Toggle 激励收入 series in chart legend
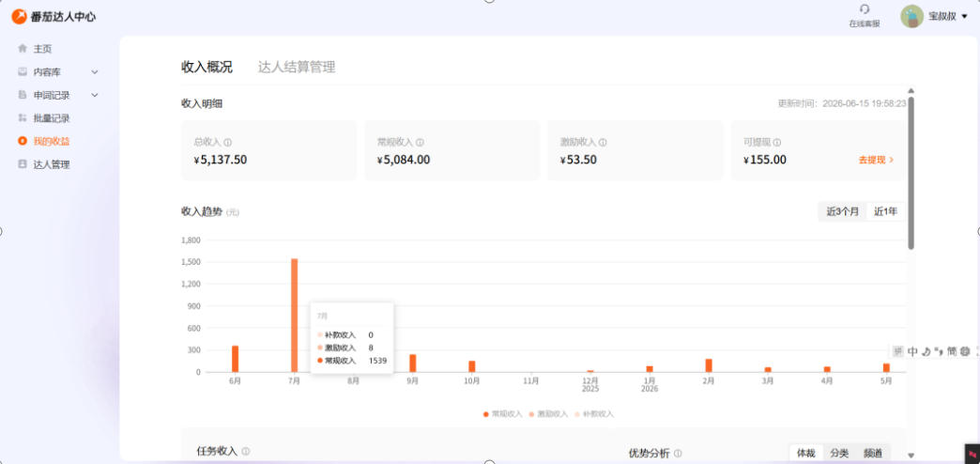 click(x=548, y=414)
